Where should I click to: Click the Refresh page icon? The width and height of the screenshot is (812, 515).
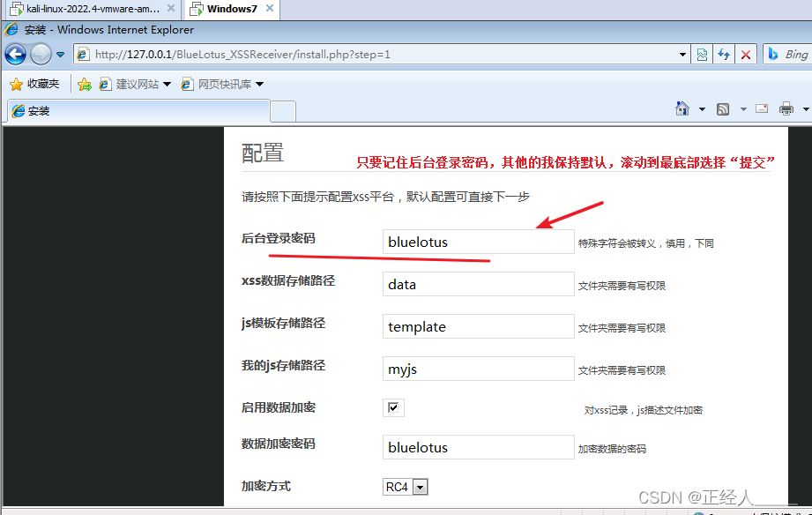pos(724,55)
